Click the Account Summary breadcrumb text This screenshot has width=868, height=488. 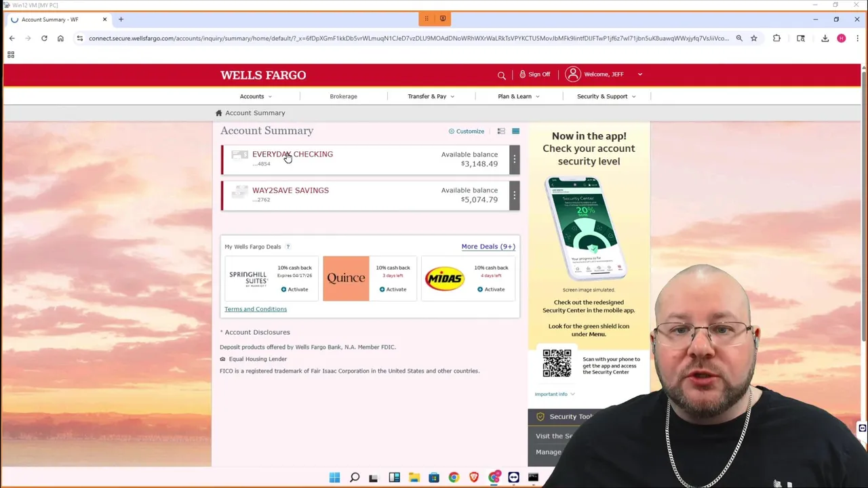coord(255,113)
